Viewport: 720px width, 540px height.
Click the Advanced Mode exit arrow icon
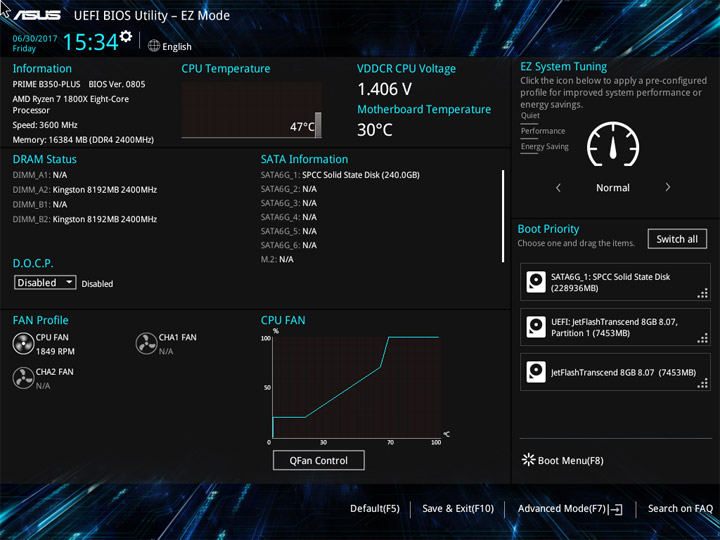point(615,509)
